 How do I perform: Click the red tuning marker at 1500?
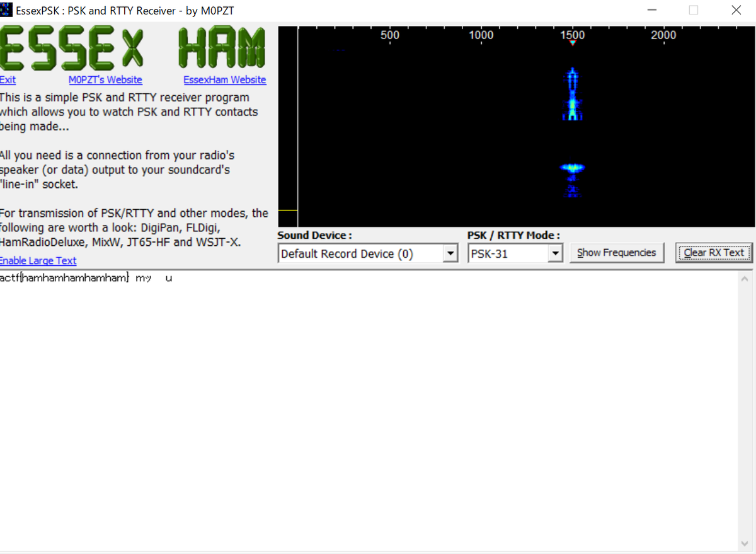572,43
